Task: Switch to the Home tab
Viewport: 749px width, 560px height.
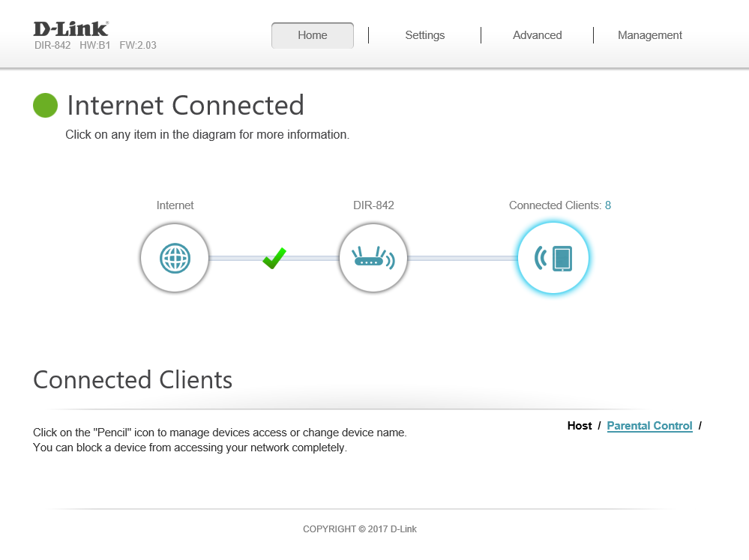Action: click(313, 35)
